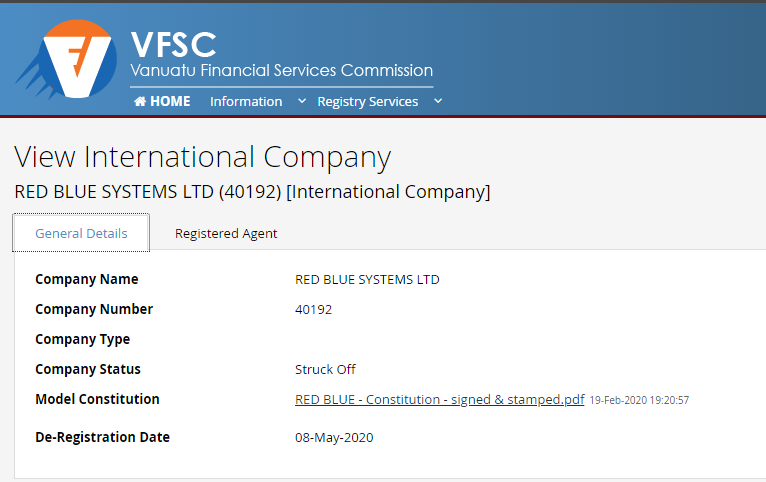Select the General Details tab
Image resolution: width=766 pixels, height=482 pixels.
[81, 233]
